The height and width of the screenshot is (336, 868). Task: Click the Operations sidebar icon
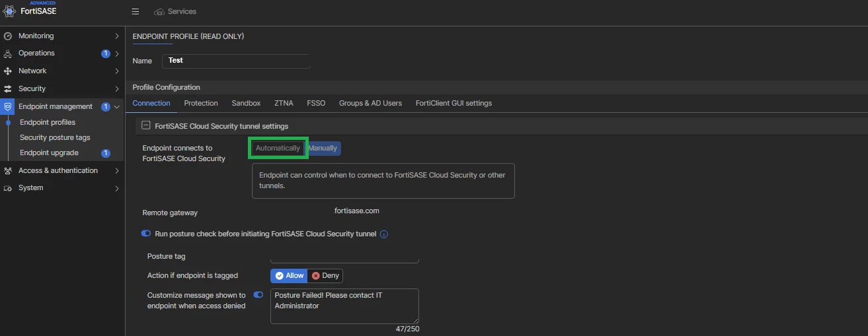point(8,53)
